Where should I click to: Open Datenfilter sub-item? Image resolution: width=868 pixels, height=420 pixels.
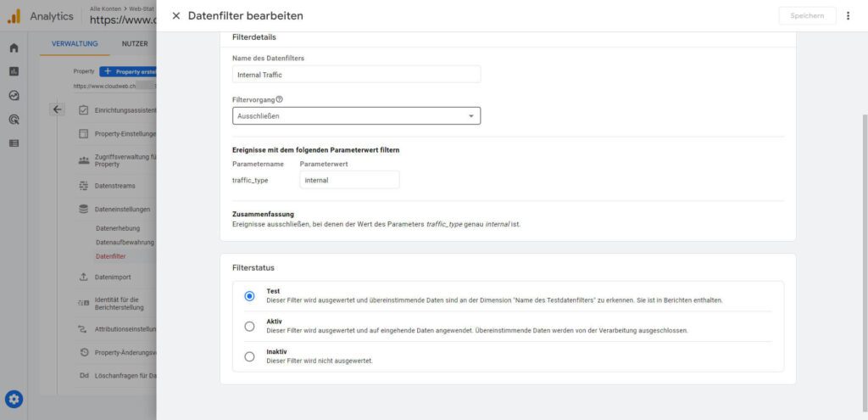click(111, 256)
